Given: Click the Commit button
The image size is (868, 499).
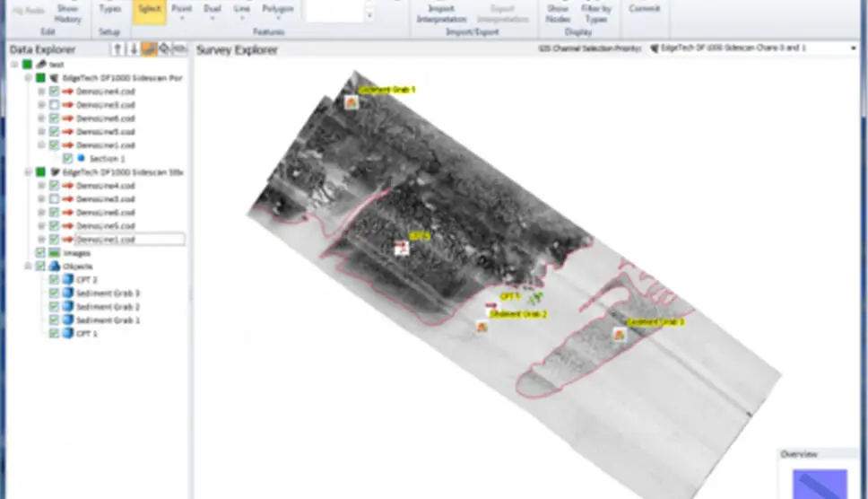Looking at the screenshot, I should (644, 9).
